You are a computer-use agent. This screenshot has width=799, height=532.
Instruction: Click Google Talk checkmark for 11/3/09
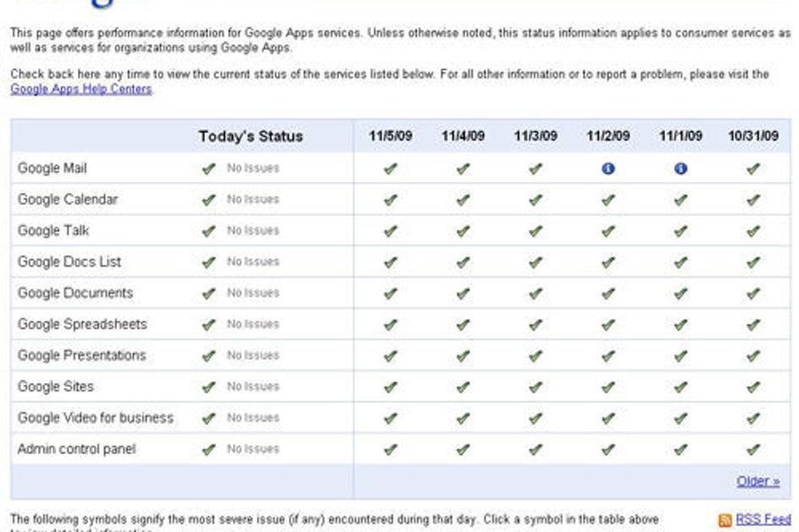(x=535, y=231)
